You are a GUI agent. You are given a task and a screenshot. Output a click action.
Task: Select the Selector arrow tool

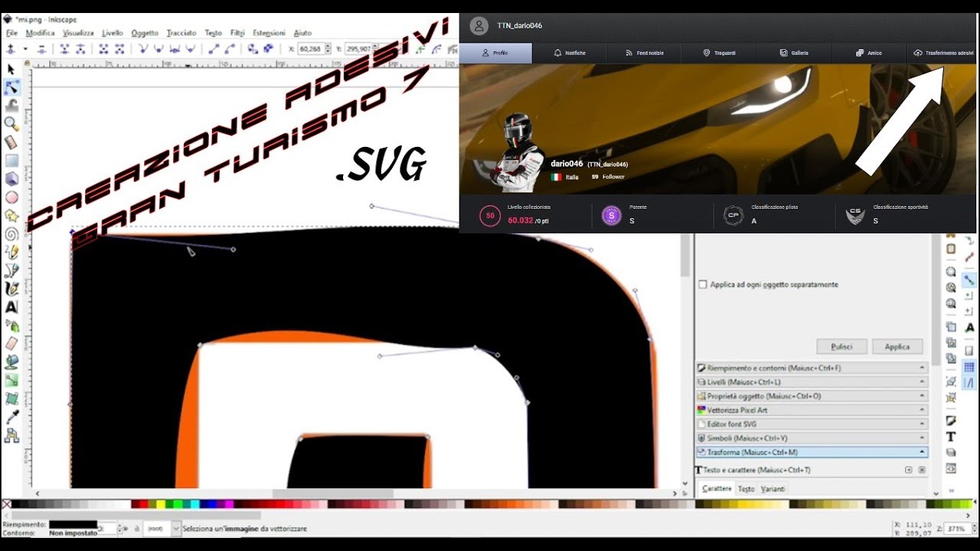(x=11, y=69)
